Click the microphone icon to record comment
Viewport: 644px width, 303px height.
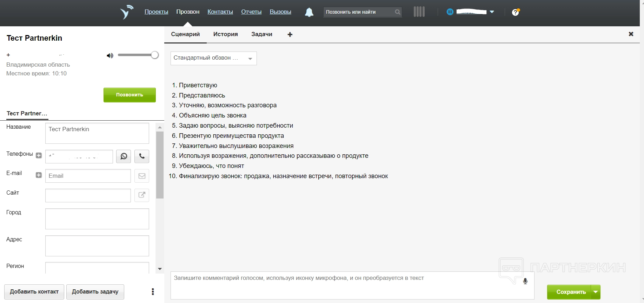(x=525, y=281)
